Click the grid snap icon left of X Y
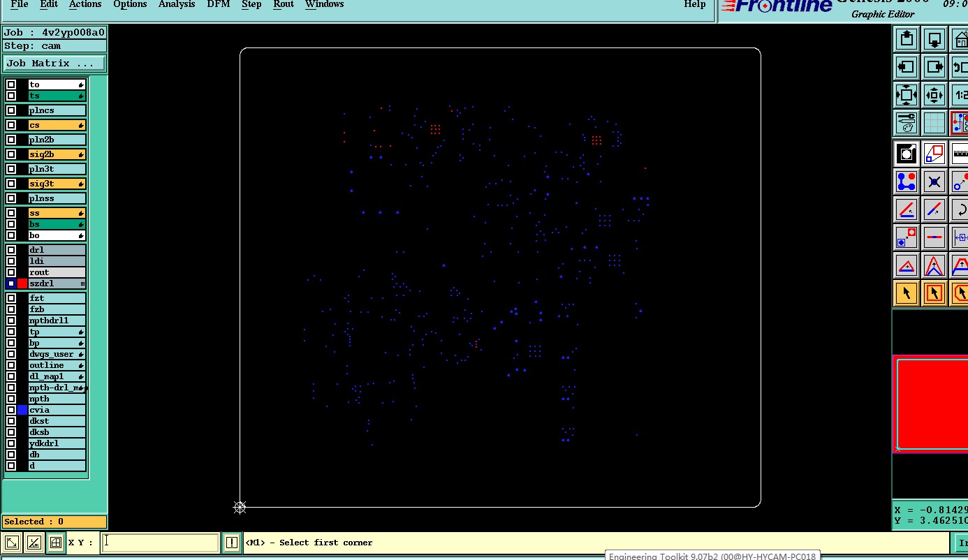Viewport: 968px width, 560px height. pyautogui.click(x=56, y=543)
